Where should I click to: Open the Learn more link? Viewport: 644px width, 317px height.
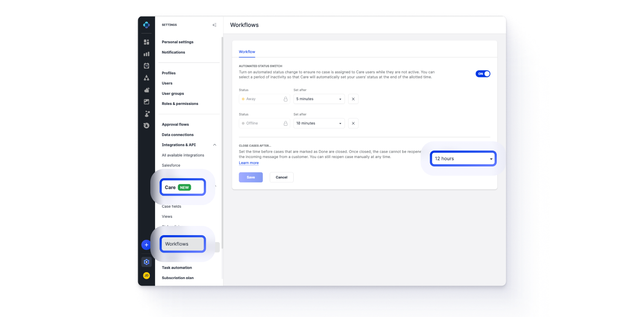click(x=248, y=163)
